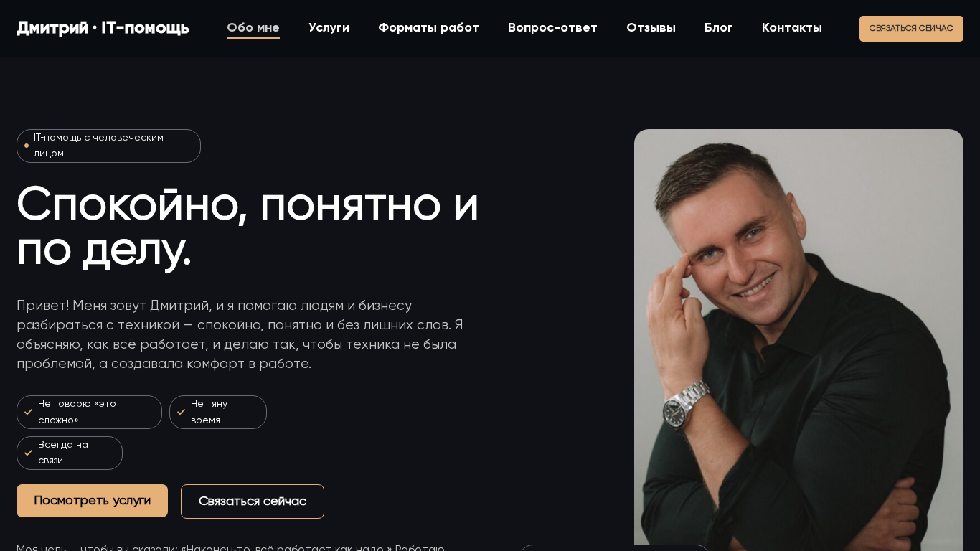Click the Дмитрий · IT-помощь site logo
This screenshot has height=551, width=980.
103,28
